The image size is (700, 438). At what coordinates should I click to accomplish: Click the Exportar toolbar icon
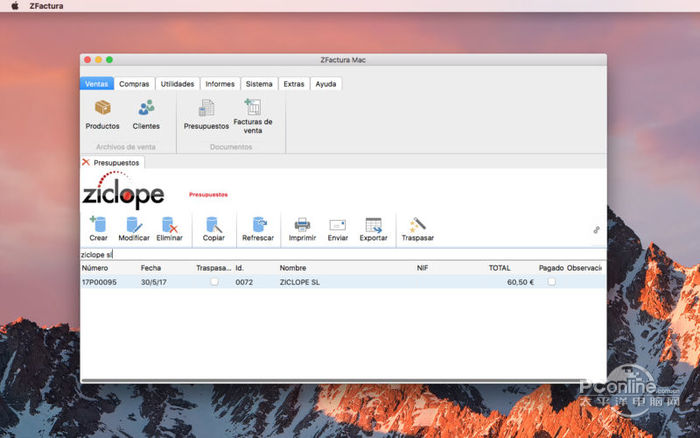[x=374, y=225]
